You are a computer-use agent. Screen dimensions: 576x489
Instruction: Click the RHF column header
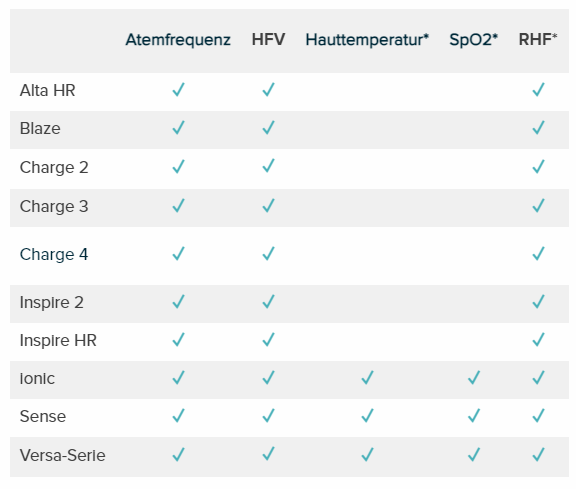[538, 40]
